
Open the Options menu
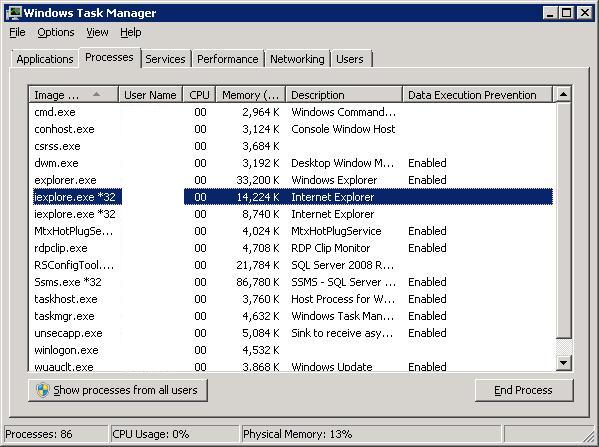point(56,32)
